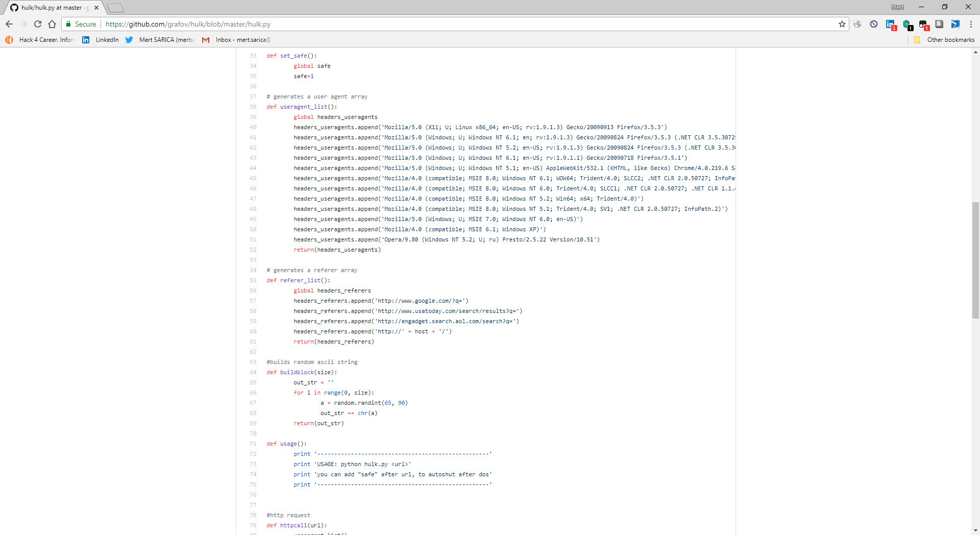Click the 'out_str += chr(a)' line
Image resolution: width=980 pixels, height=535 pixels.
click(349, 413)
